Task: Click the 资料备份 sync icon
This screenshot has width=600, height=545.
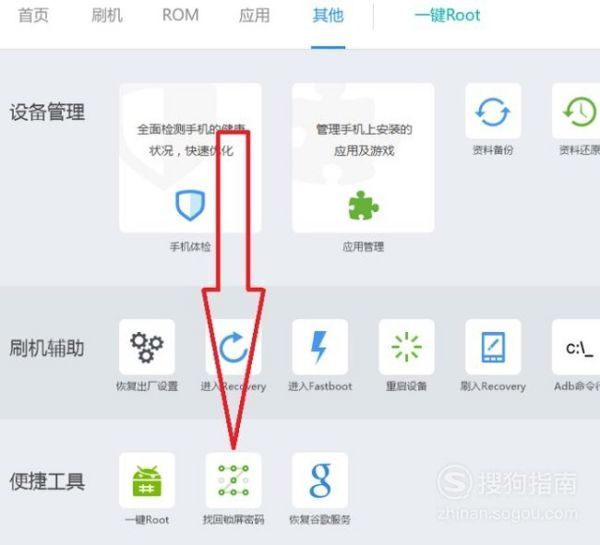Action: [x=493, y=111]
